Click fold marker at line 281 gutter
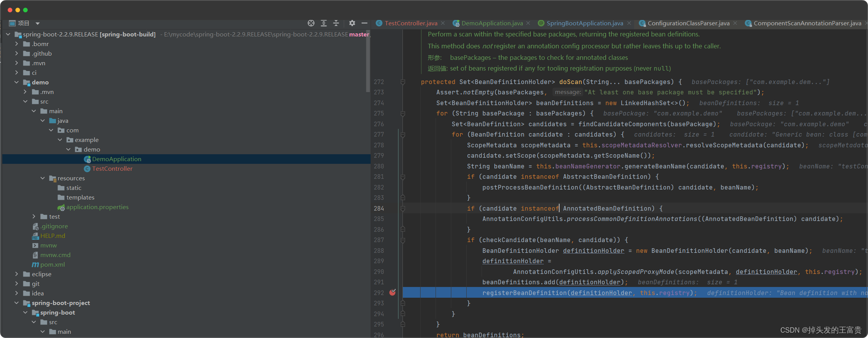Image resolution: width=868 pixels, height=338 pixels. click(x=403, y=177)
